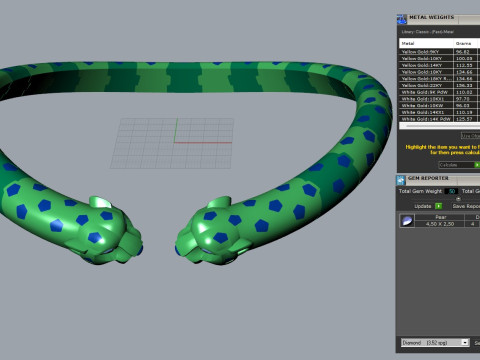Screen dimensions: 480x360
Task: Select the Yellow Gold:9KY row
Action: (x=439, y=52)
